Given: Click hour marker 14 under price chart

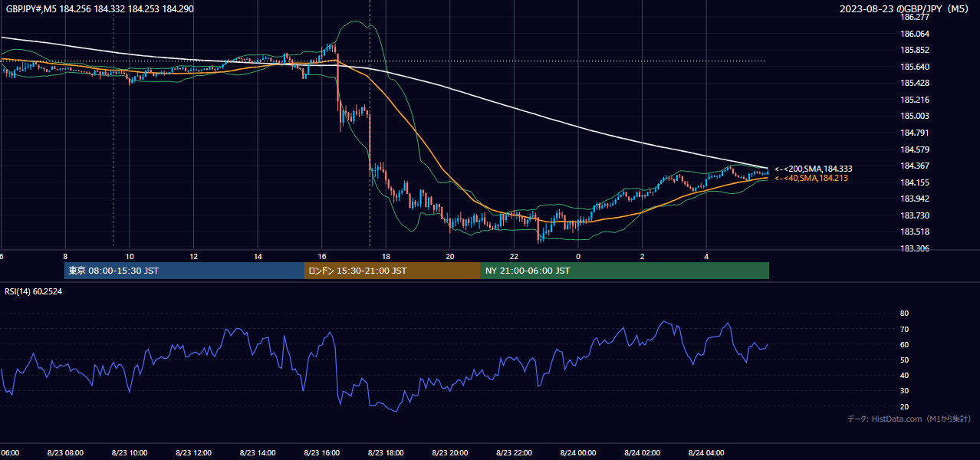Looking at the screenshot, I should [x=258, y=256].
